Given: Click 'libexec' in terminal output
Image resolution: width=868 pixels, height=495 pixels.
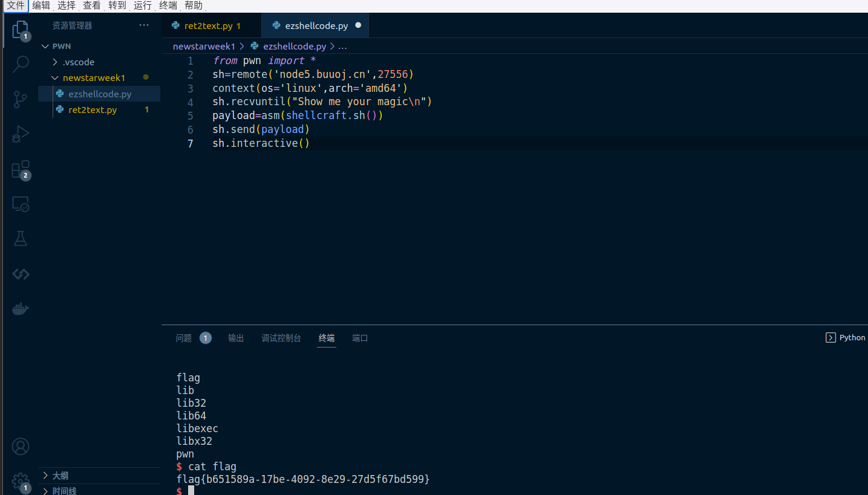Looking at the screenshot, I should (197, 429).
